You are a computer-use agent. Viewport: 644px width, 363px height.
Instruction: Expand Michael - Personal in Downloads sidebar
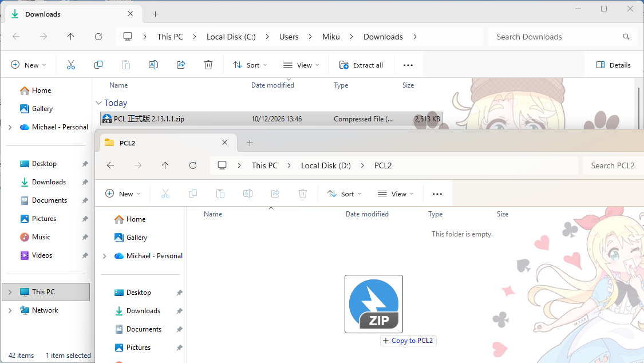[10, 127]
